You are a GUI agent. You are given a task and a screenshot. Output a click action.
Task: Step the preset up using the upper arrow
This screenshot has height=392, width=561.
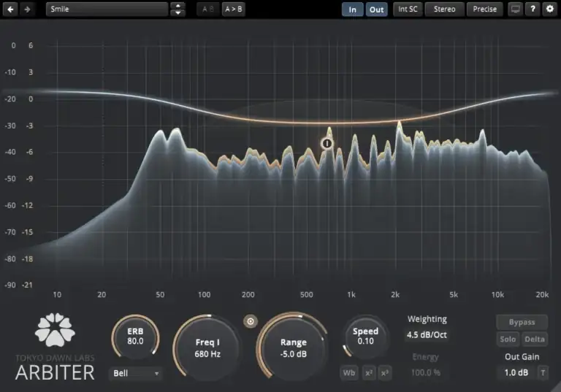178,5
